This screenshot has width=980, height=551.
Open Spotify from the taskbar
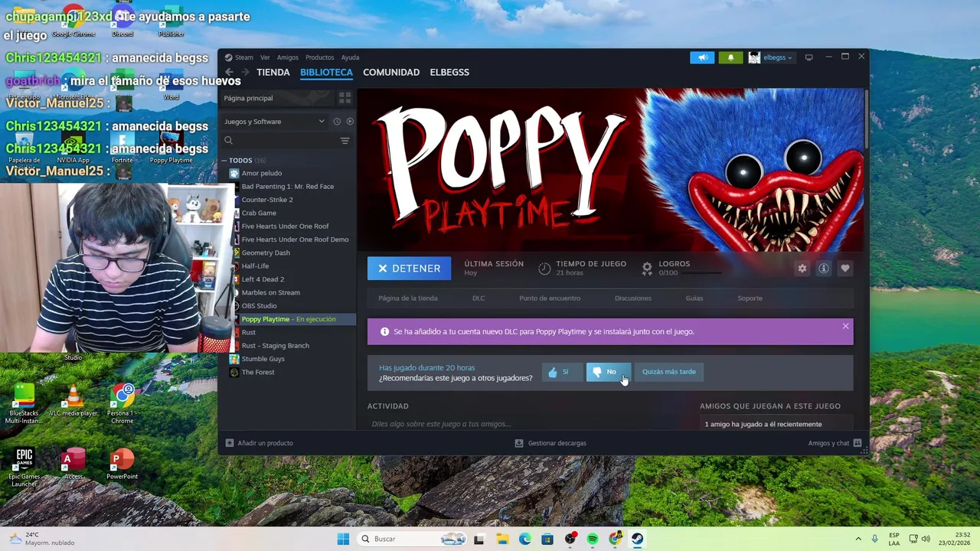pos(593,539)
